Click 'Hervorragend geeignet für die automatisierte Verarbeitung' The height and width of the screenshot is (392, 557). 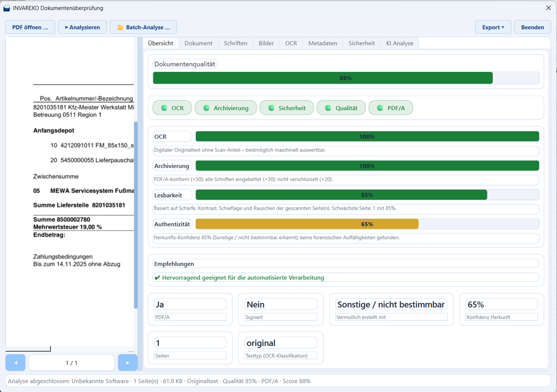point(243,277)
